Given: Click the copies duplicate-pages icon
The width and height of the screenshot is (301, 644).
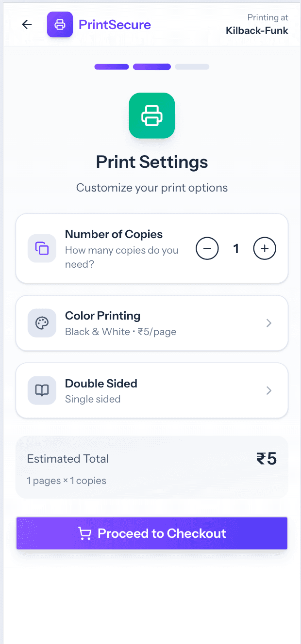Looking at the screenshot, I should point(42,248).
